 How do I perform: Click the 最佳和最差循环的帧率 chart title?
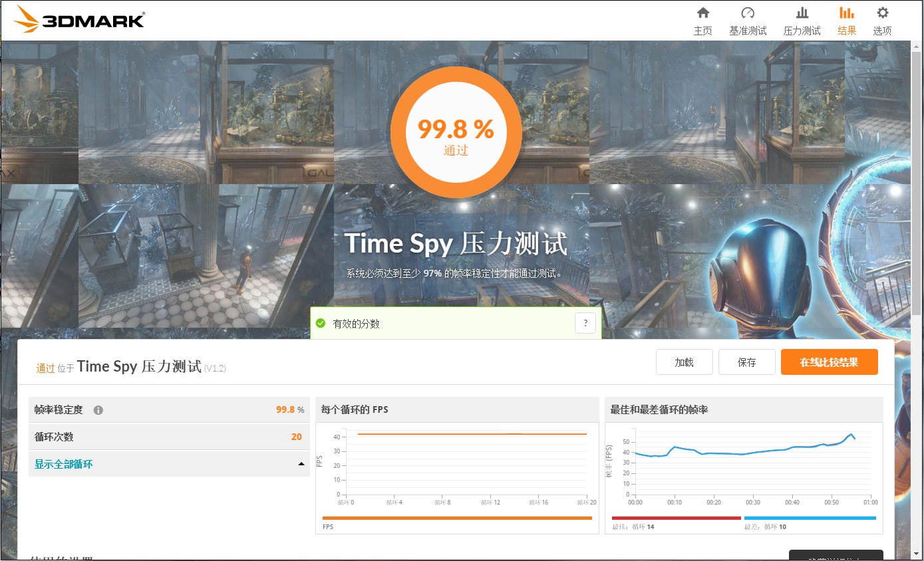click(659, 409)
